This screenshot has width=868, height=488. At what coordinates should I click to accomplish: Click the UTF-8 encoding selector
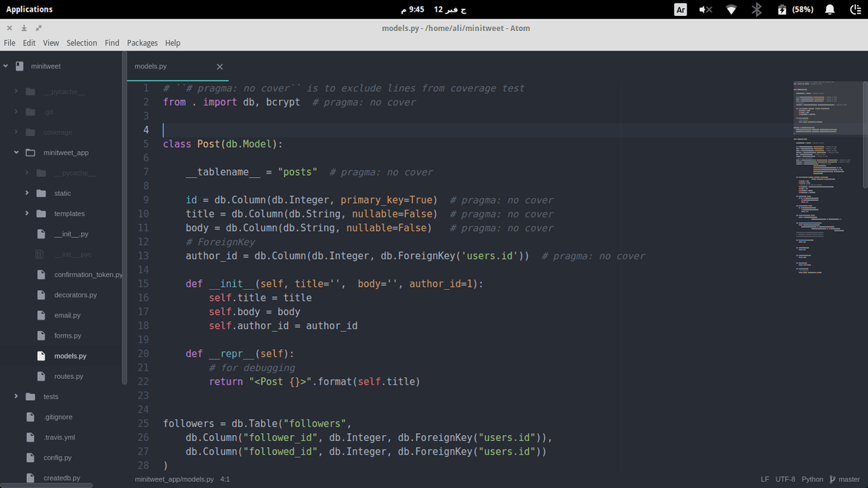[x=785, y=479]
